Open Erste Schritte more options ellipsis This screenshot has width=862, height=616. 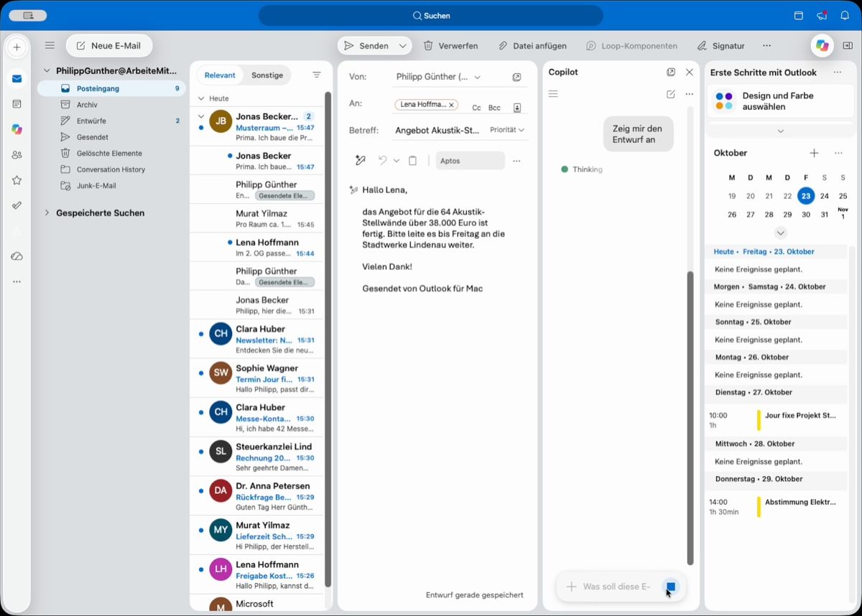837,73
